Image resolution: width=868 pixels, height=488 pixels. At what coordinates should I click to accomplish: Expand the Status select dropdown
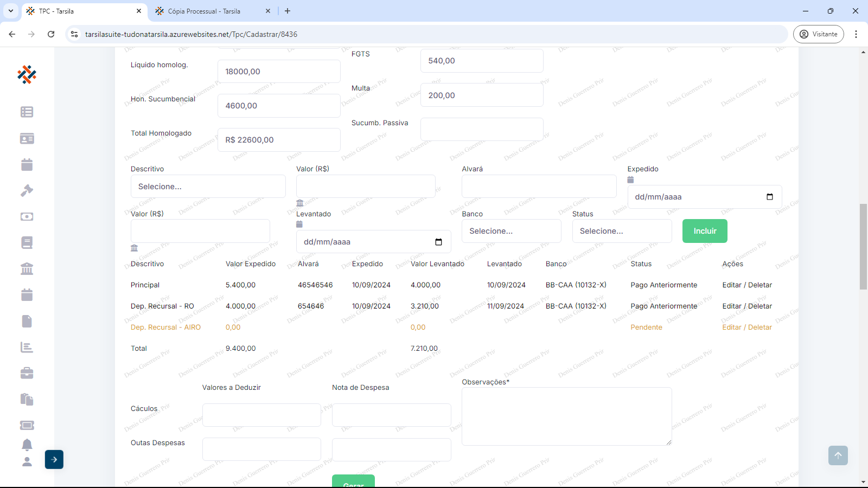[x=622, y=231]
